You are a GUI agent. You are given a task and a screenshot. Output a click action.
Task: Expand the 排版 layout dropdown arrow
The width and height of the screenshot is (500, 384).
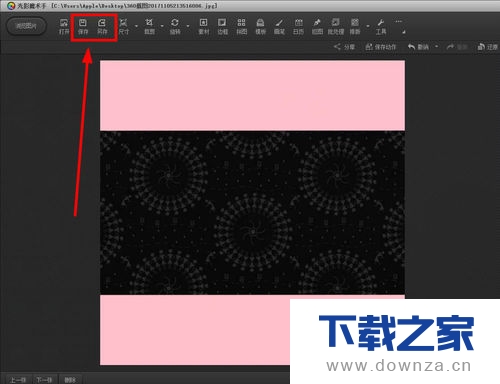tap(368, 26)
